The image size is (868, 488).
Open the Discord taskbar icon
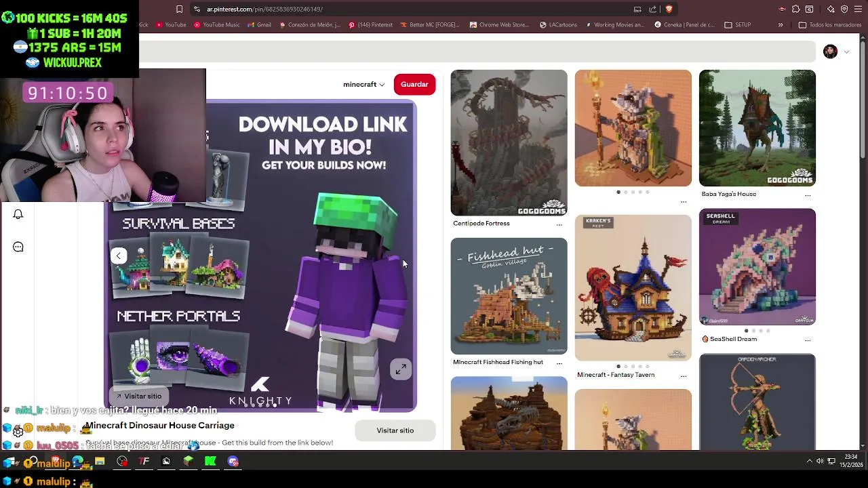point(233,462)
